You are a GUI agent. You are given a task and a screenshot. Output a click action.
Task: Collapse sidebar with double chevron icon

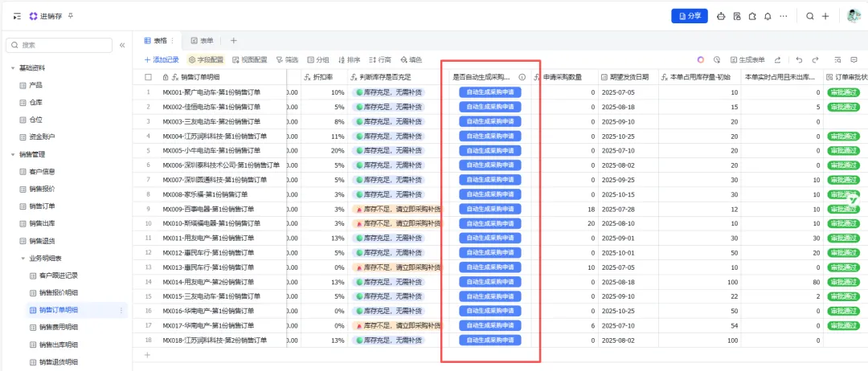(x=122, y=45)
